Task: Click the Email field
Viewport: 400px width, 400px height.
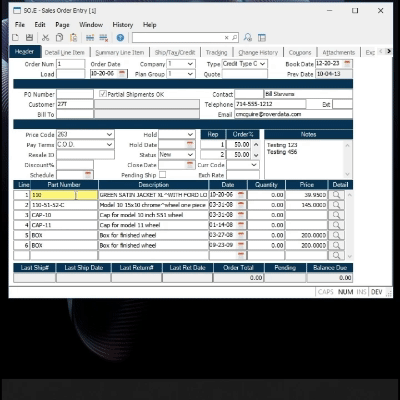Action: [293, 114]
